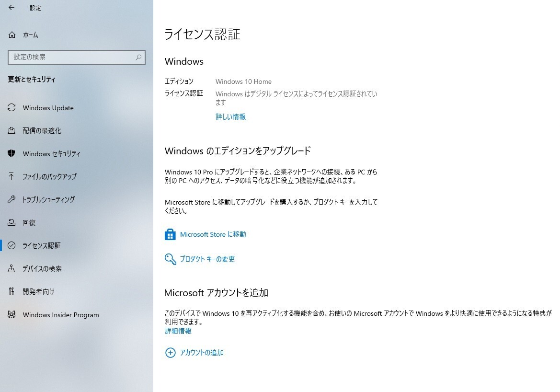
Task: Open the 回復 settings page
Action: [x=77, y=222]
